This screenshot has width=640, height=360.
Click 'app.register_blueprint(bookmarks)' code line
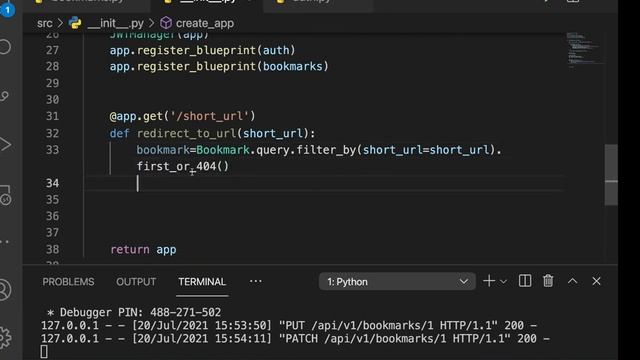pyautogui.click(x=219, y=66)
